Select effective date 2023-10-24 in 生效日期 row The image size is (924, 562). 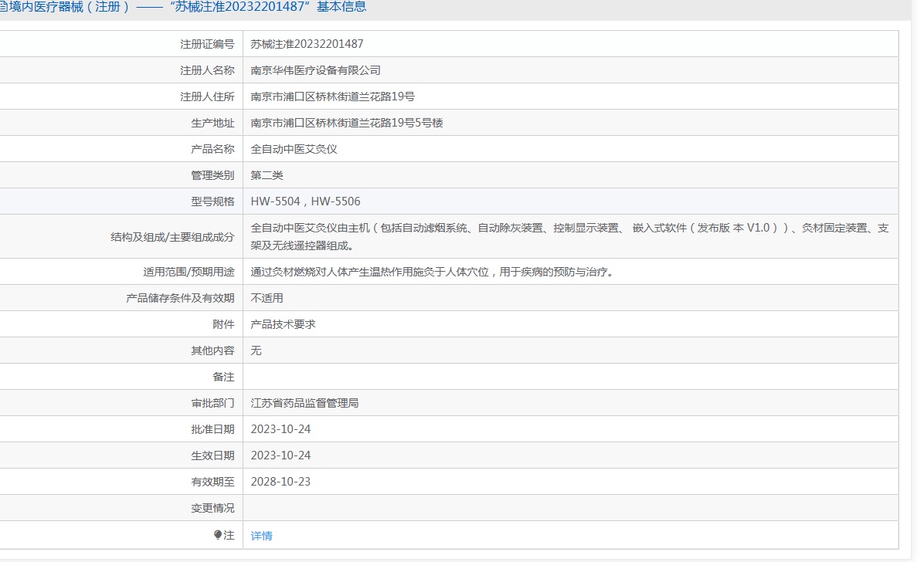tap(280, 455)
